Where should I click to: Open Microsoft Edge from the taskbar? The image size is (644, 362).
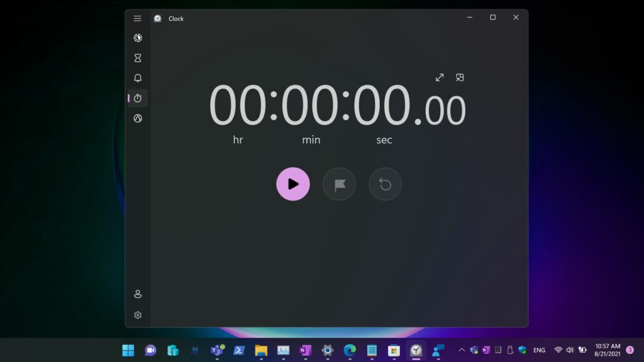(x=350, y=350)
